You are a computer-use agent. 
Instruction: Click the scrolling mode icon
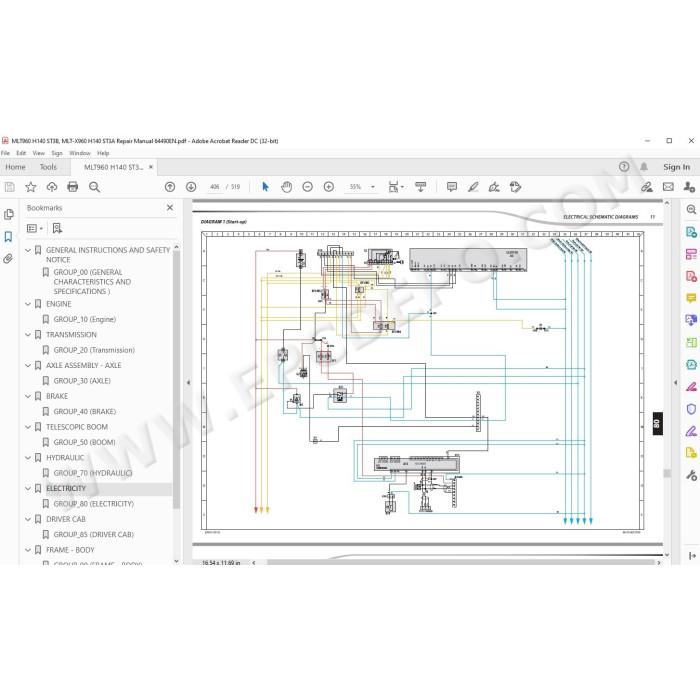click(x=420, y=187)
